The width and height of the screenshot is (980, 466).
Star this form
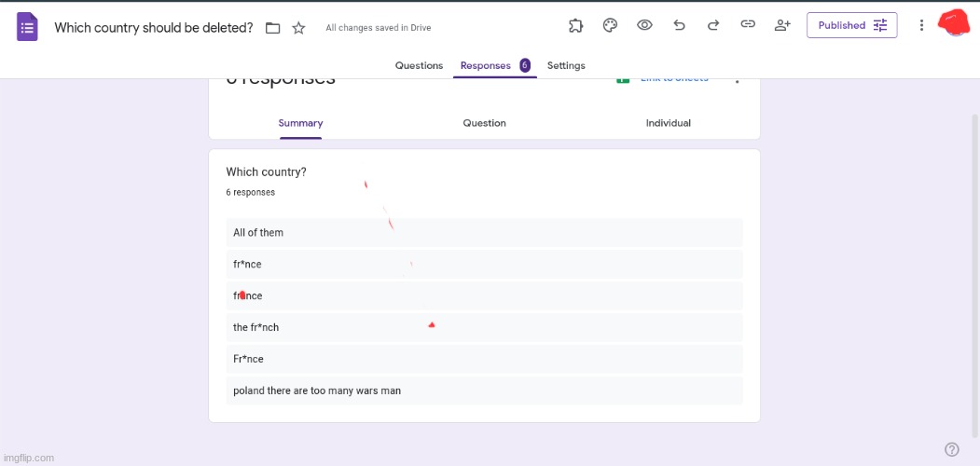pyautogui.click(x=298, y=28)
